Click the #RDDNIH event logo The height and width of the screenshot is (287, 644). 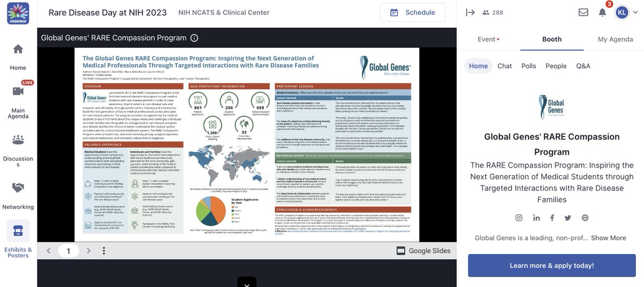[18, 12]
